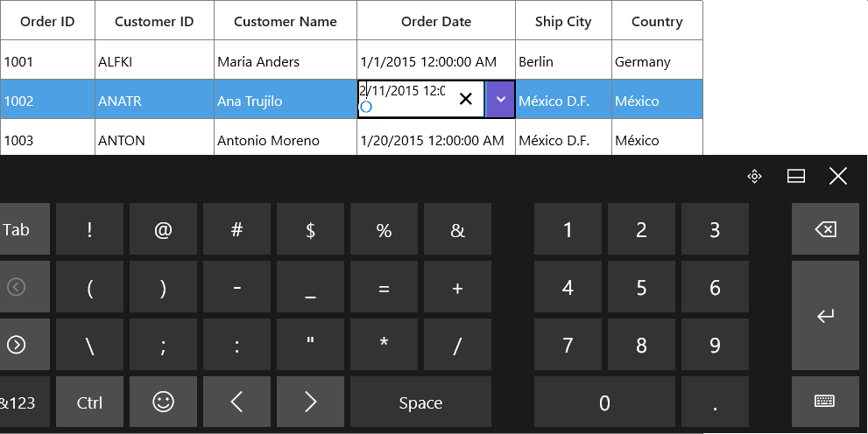This screenshot has height=434, width=868.
Task: Tap the forward slash key
Action: (x=458, y=345)
